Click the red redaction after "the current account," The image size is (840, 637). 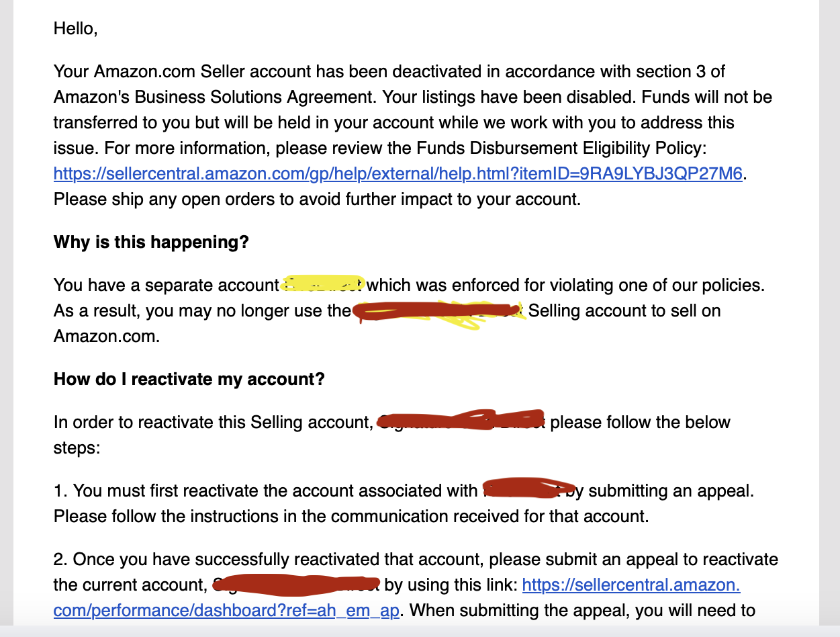[296, 585]
